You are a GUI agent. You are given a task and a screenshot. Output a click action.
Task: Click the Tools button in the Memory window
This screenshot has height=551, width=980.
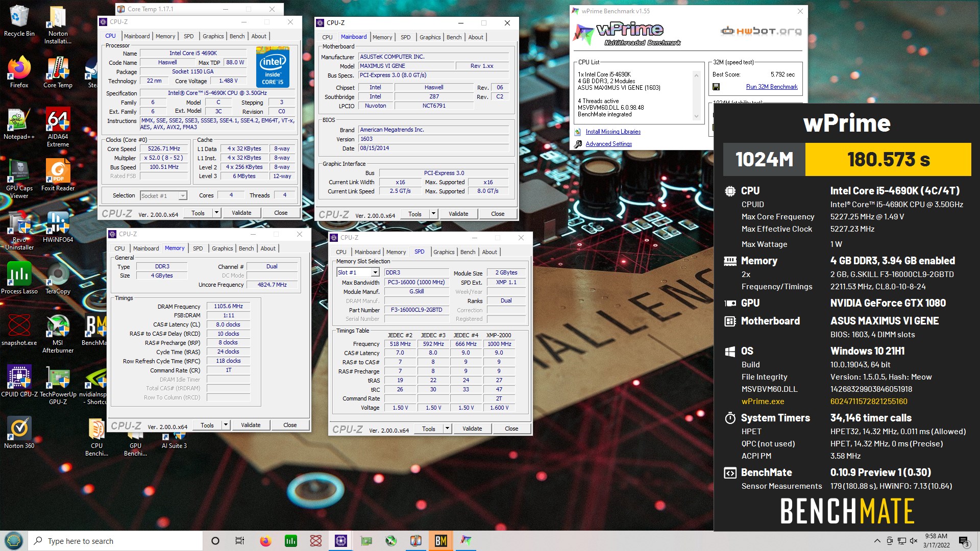pos(207,425)
